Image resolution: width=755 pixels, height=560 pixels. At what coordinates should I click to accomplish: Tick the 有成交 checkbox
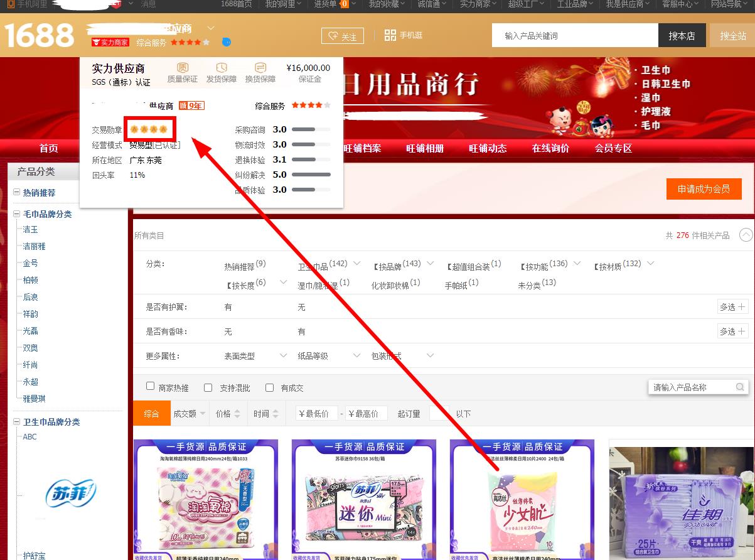click(269, 387)
